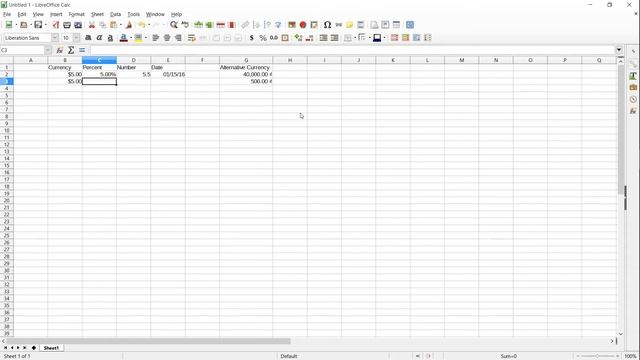Select cell showing 5.00%
Image resolution: width=640 pixels, height=360 pixels.
[99, 74]
